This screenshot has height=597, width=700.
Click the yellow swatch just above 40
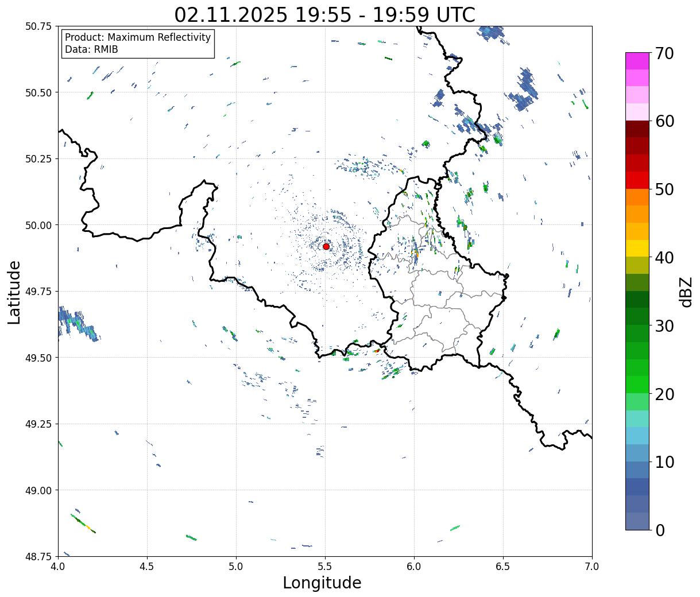click(x=637, y=248)
